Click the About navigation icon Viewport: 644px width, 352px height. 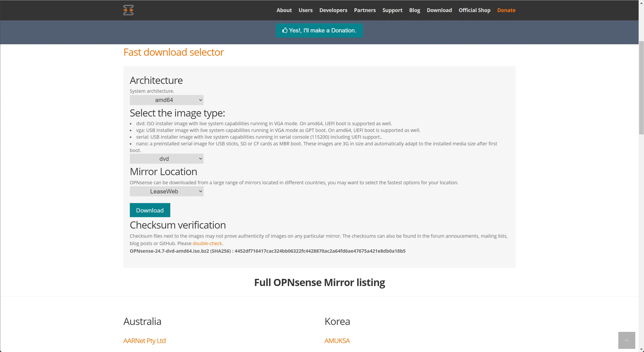(x=284, y=10)
